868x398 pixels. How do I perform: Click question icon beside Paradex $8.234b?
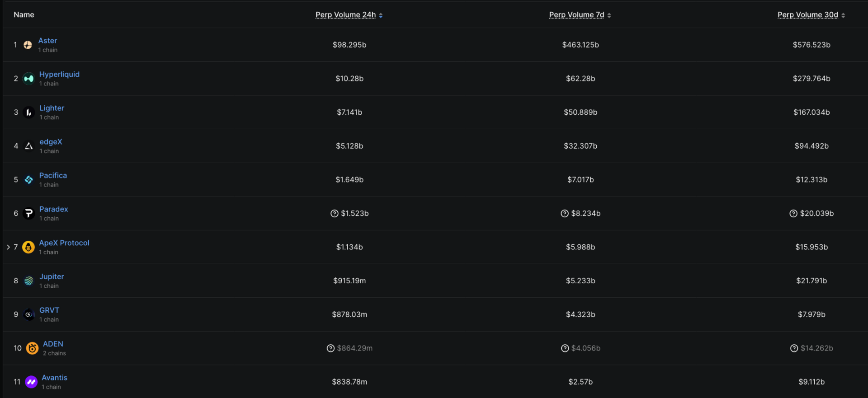point(565,213)
